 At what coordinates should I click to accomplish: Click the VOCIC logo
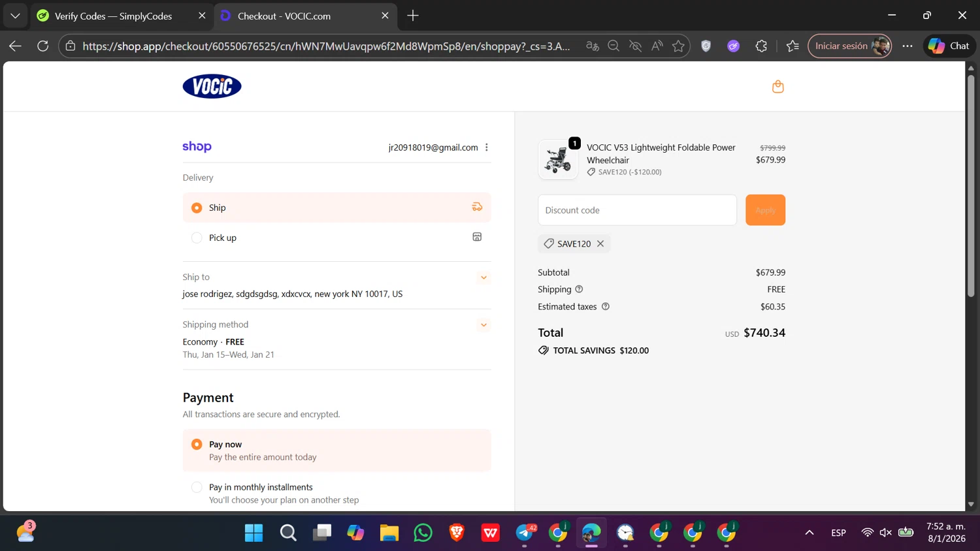click(x=212, y=86)
